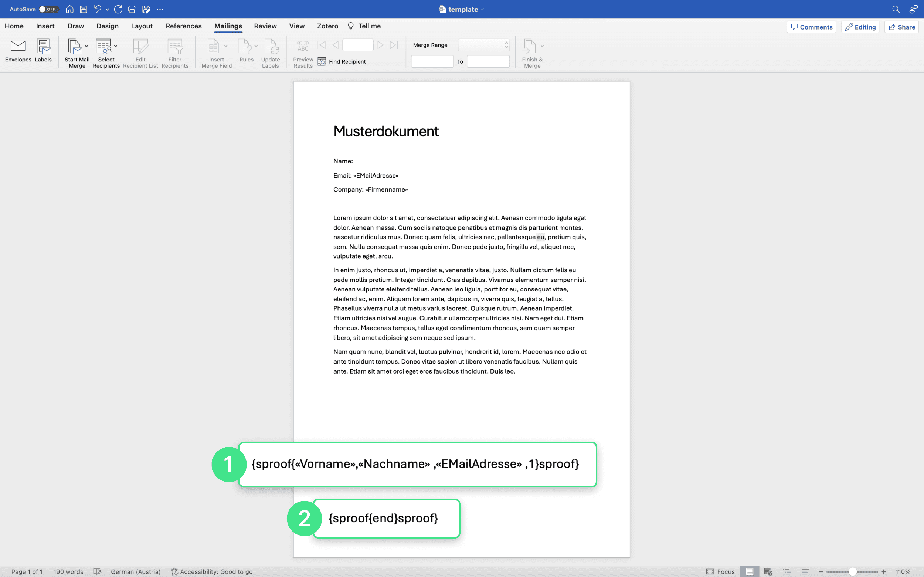Go to previous record arrow
The image size is (924, 577).
[335, 45]
